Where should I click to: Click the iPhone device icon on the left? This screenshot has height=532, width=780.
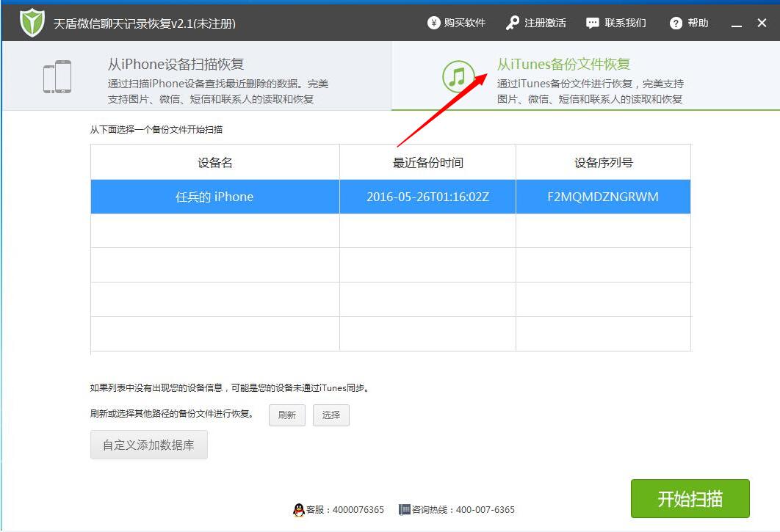coord(58,76)
